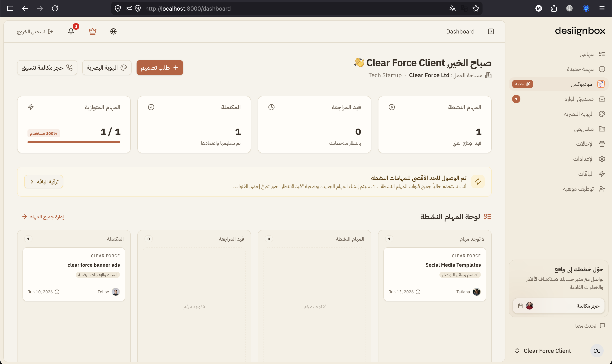Open الباقات in the sidebar
Viewport: 612px width, 364px height.
(559, 174)
